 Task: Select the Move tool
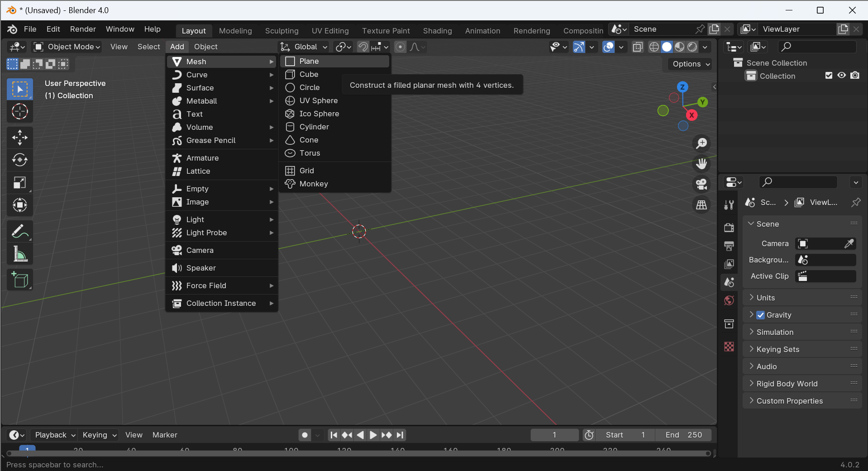click(20, 138)
